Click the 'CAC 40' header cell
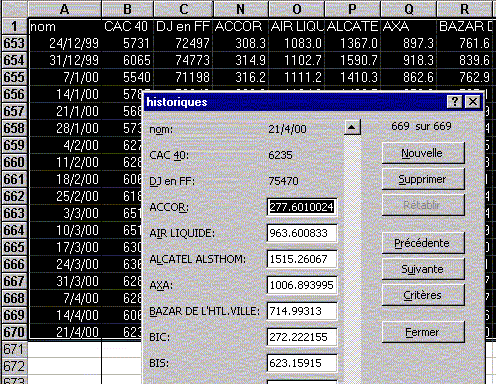Viewport: 496px width, 384px height. [x=128, y=26]
